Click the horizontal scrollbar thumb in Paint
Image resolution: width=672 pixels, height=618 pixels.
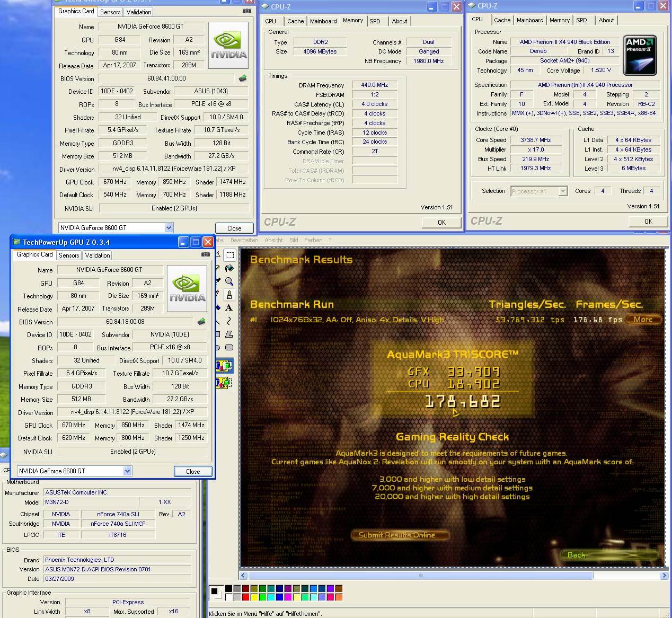point(421,575)
